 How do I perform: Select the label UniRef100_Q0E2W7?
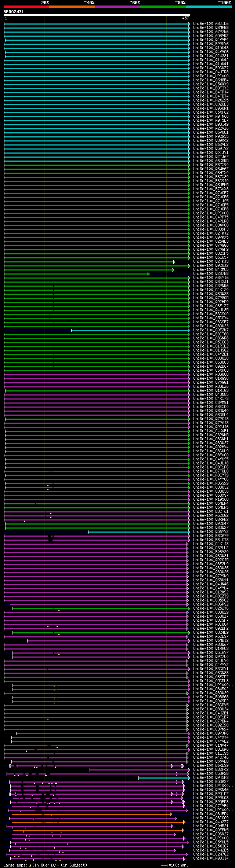211,330
